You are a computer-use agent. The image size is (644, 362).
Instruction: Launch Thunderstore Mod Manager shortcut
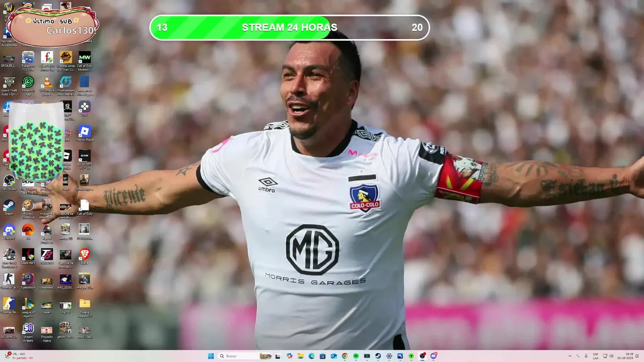(65, 86)
